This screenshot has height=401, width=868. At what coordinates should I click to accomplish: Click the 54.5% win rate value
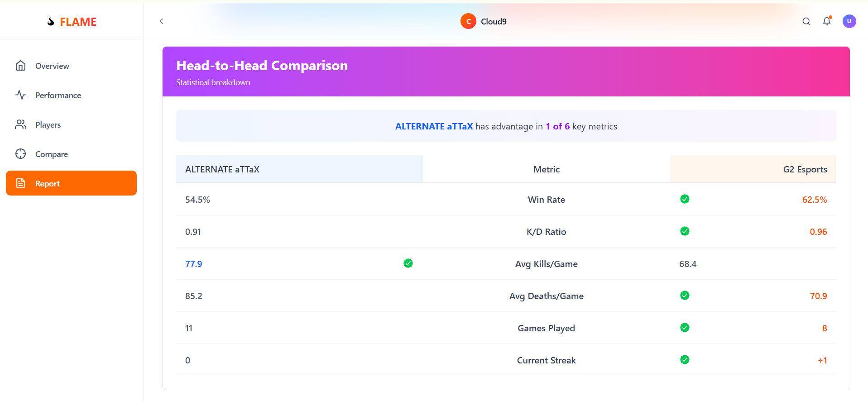coord(197,200)
